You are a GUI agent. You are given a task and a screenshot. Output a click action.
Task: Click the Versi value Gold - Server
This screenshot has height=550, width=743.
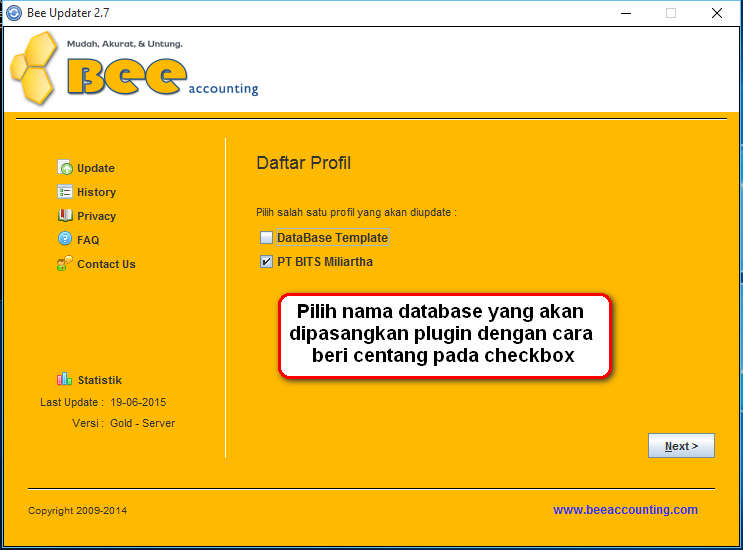click(x=143, y=423)
